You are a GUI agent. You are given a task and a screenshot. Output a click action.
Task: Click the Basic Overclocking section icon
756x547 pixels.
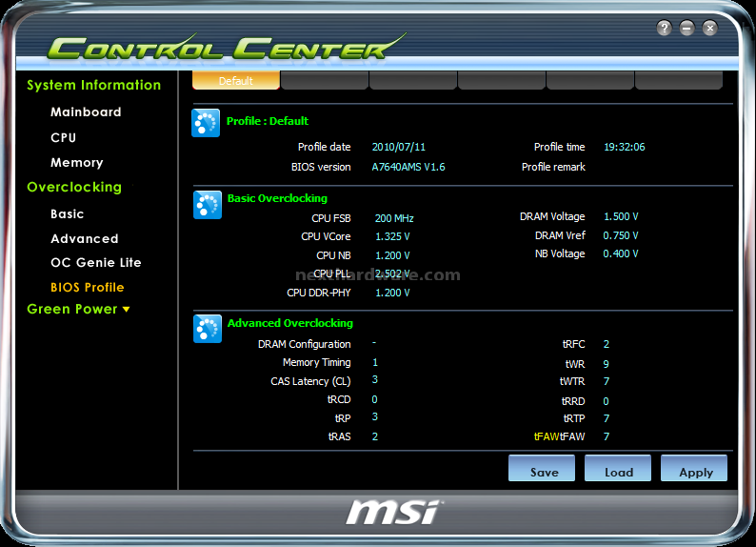coord(208,205)
